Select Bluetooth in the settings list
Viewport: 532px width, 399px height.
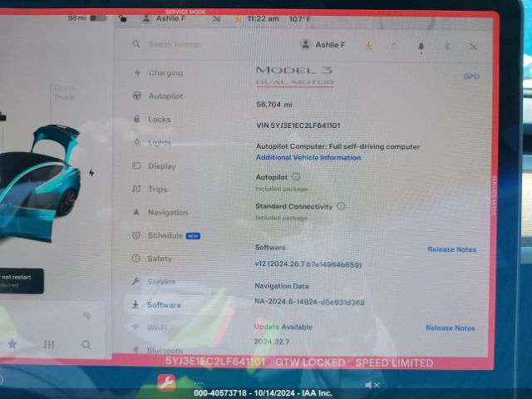(x=157, y=350)
